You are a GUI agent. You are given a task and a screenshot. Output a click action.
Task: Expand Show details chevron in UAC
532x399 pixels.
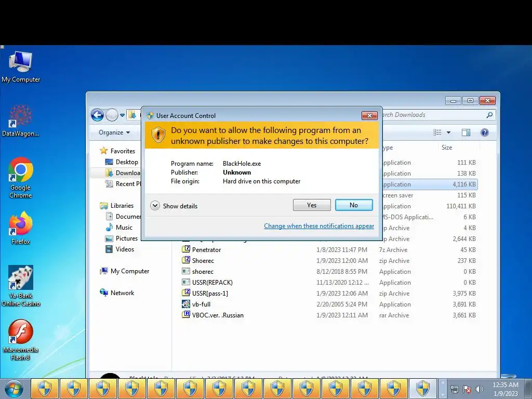(155, 206)
